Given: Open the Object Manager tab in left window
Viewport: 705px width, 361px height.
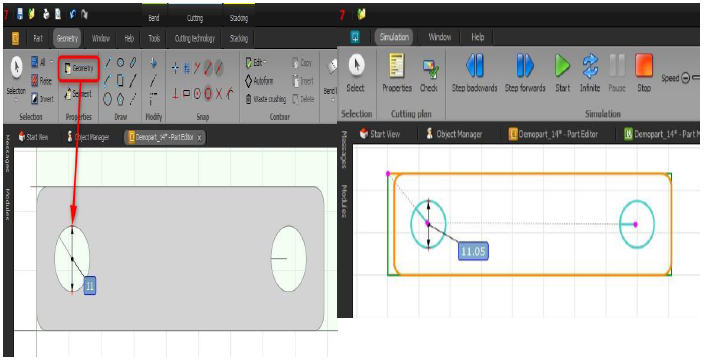Looking at the screenshot, I should click(x=88, y=137).
